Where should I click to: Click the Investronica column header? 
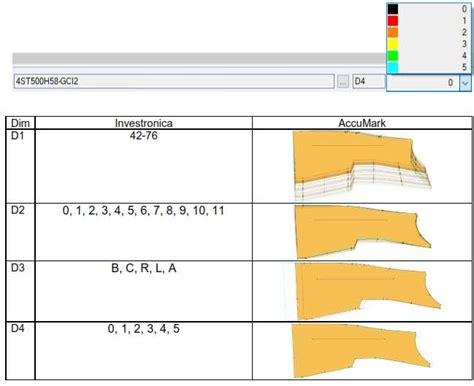(144, 123)
